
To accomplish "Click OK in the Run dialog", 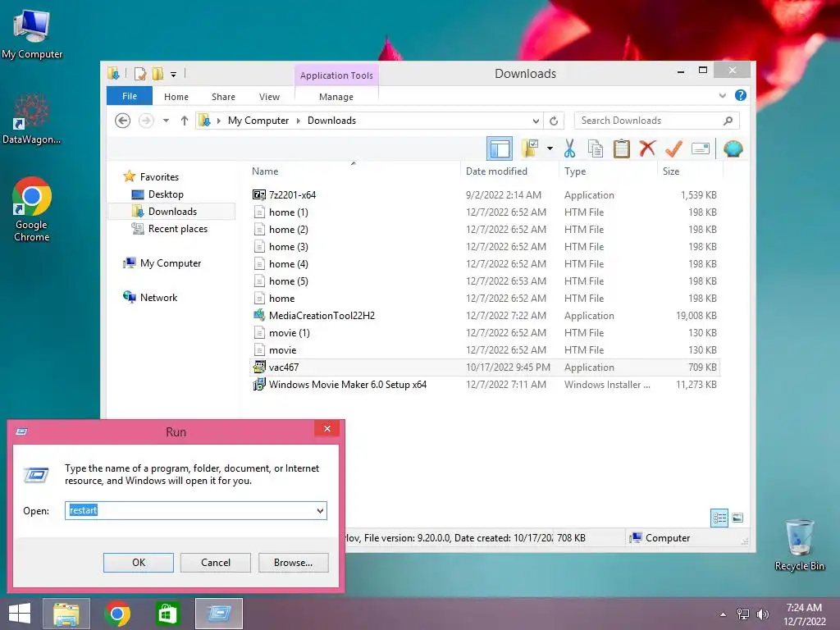I will (x=138, y=563).
